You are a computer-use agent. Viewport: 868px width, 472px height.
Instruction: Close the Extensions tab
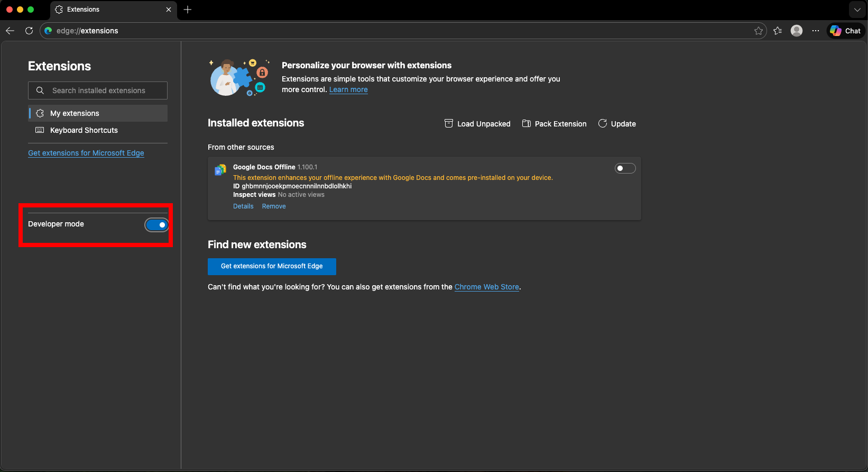[x=169, y=10]
